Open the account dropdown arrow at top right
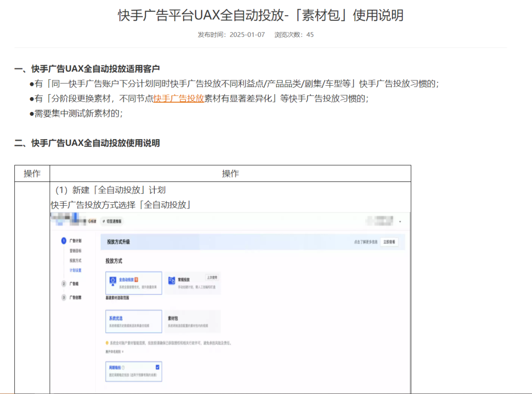The image size is (532, 394). click(400, 221)
